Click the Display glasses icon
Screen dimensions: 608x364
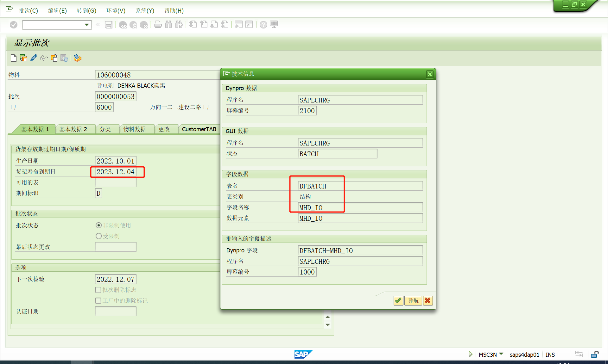(x=44, y=58)
